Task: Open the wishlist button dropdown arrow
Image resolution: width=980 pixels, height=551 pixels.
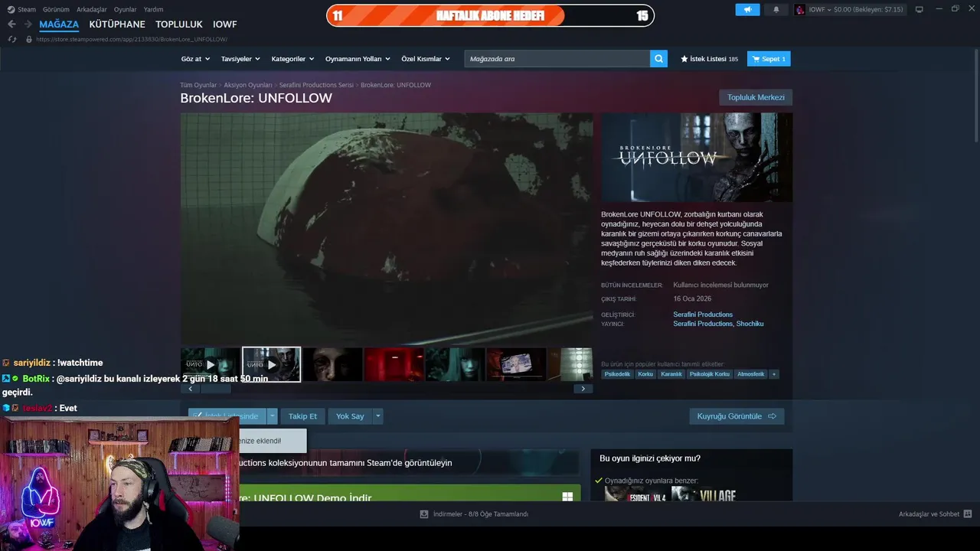Action: point(272,416)
